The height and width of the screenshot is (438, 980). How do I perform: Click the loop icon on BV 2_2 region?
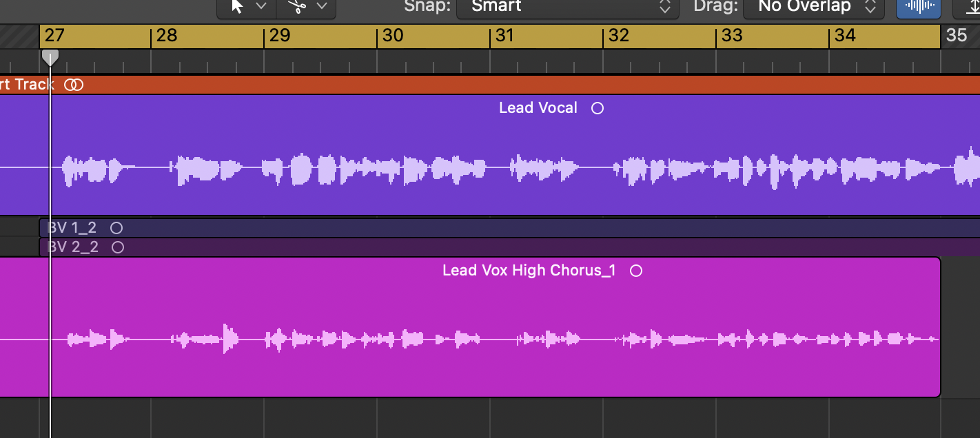(118, 247)
